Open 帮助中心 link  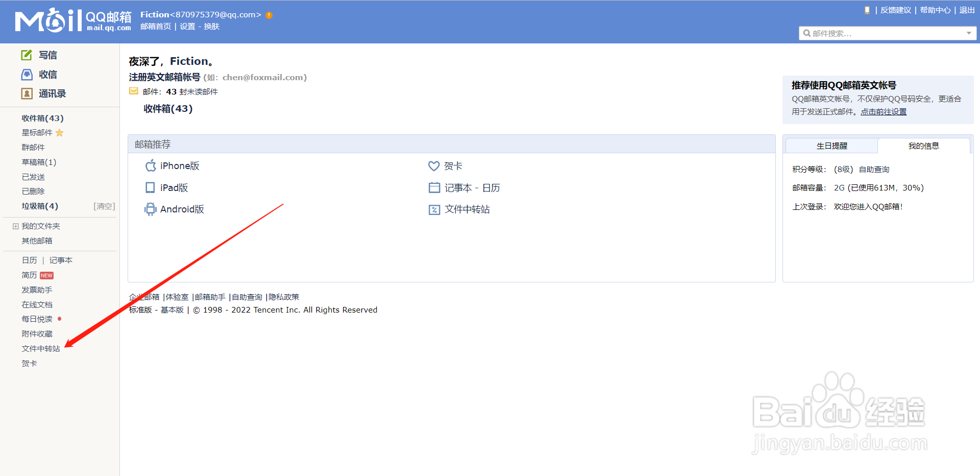pos(936,10)
